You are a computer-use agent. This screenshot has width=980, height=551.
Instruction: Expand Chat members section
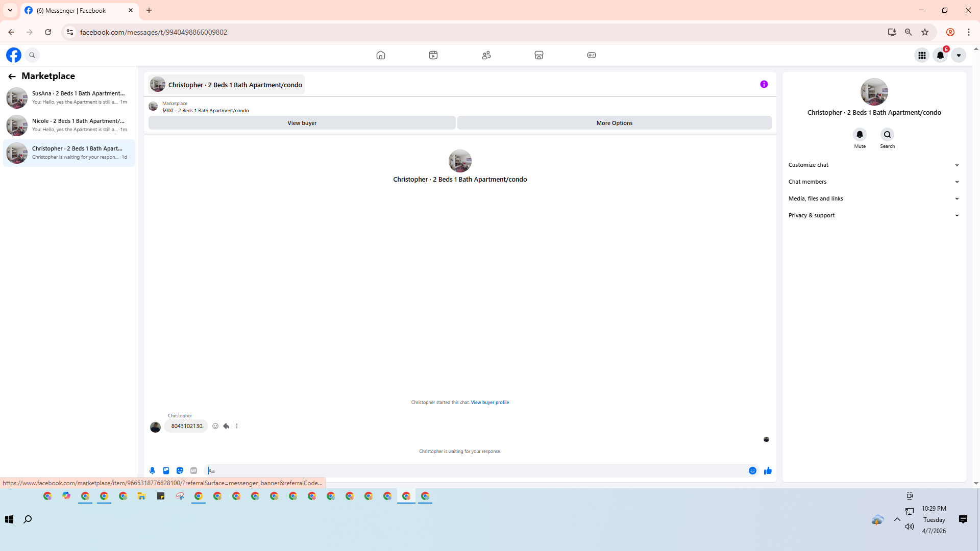click(x=874, y=182)
